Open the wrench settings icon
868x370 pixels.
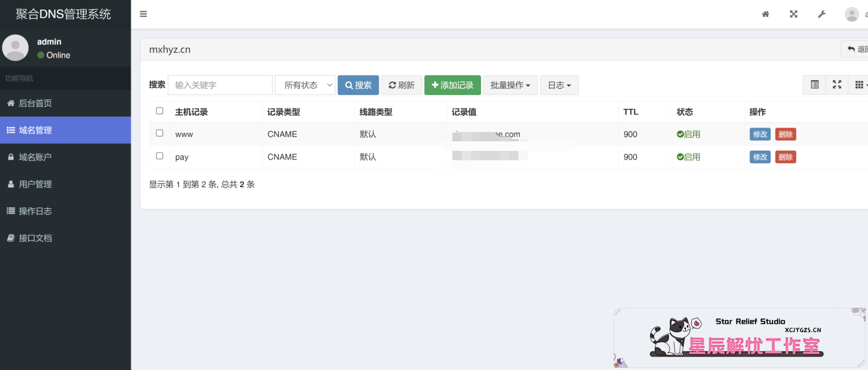pos(821,14)
